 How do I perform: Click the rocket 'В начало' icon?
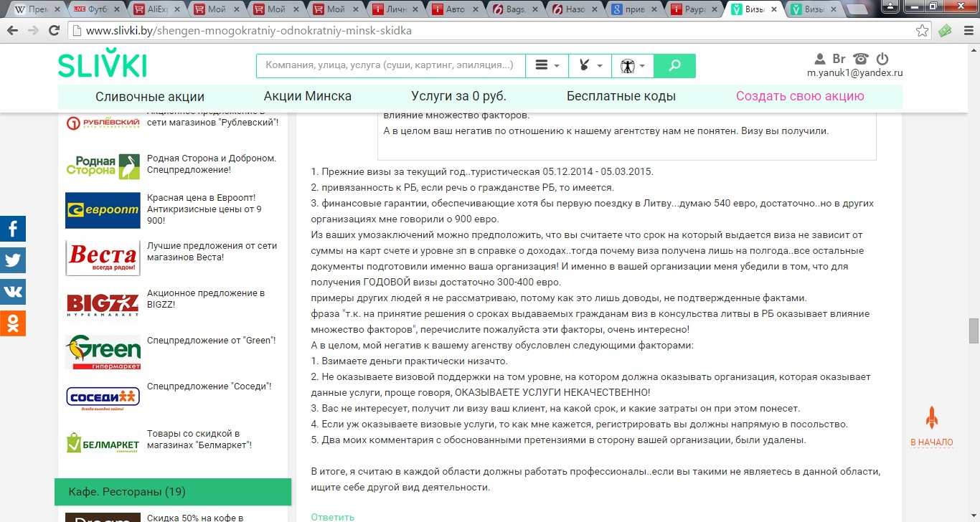pyautogui.click(x=931, y=419)
